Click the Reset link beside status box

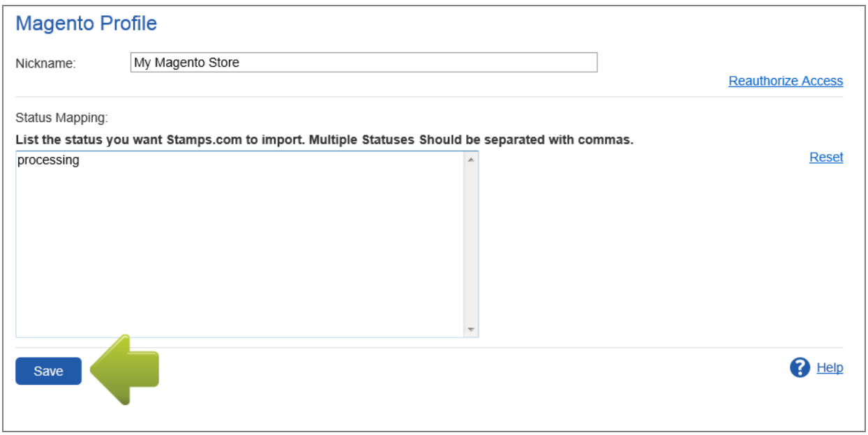point(826,157)
